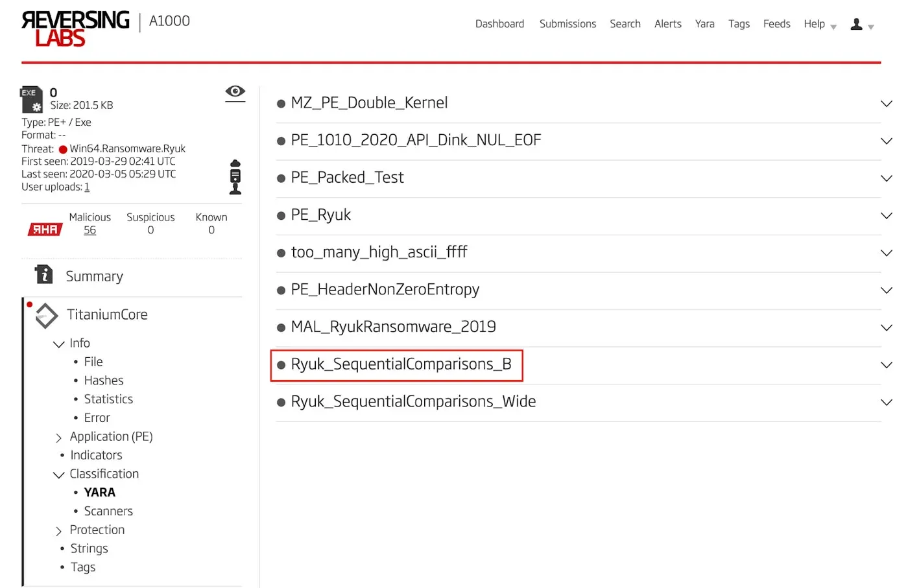Toggle the eye visibility icon
This screenshot has height=588, width=908.
[x=235, y=91]
